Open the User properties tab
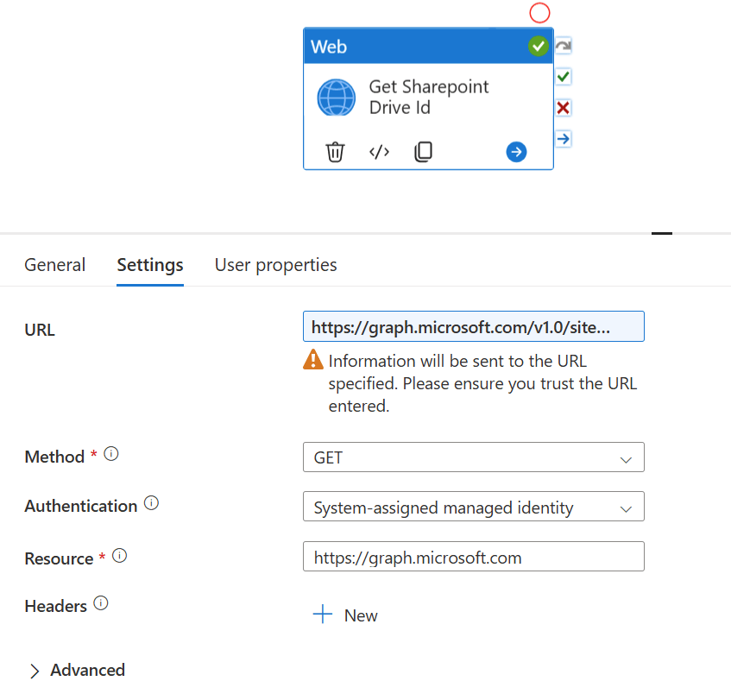This screenshot has height=700, width=731. click(x=275, y=265)
